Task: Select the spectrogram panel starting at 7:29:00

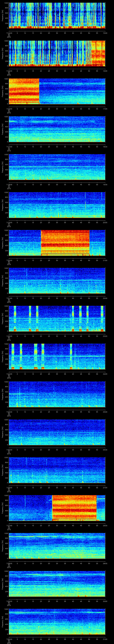Action: click(57, 584)
